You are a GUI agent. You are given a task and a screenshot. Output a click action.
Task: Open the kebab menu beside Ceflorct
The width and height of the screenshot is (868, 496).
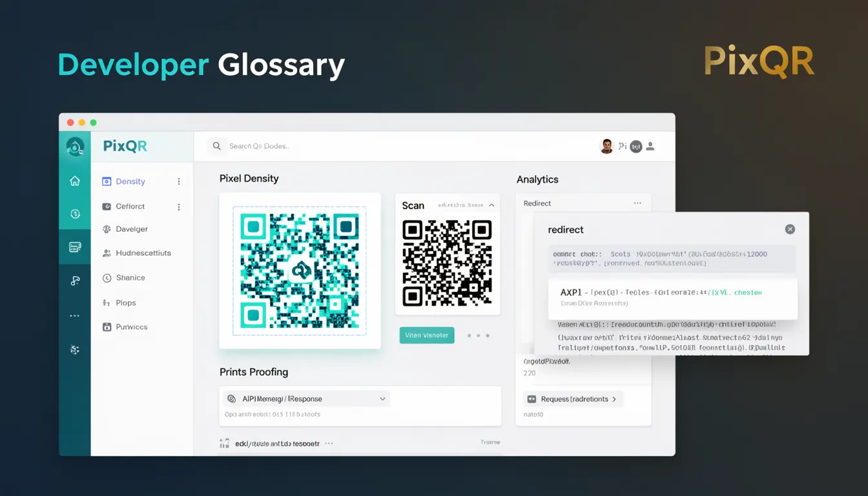179,207
